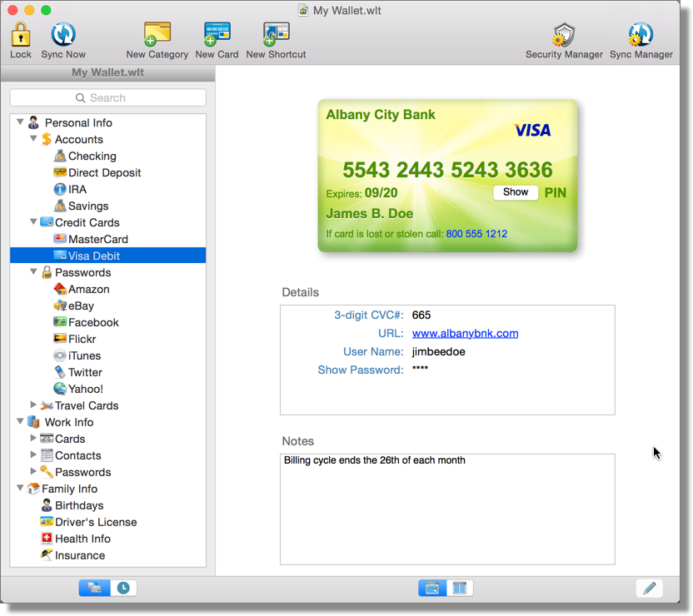Click the Search field in sidebar

click(107, 97)
